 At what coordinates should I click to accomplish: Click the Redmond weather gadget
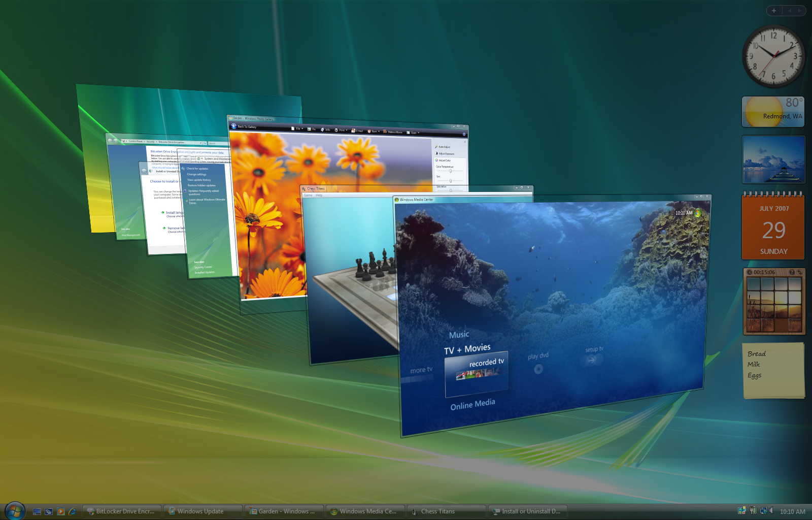(x=773, y=112)
